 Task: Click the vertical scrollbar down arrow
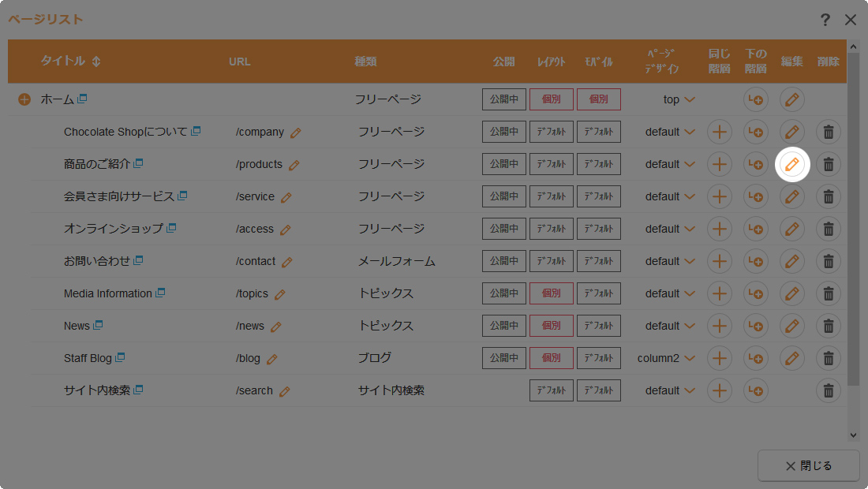(852, 435)
